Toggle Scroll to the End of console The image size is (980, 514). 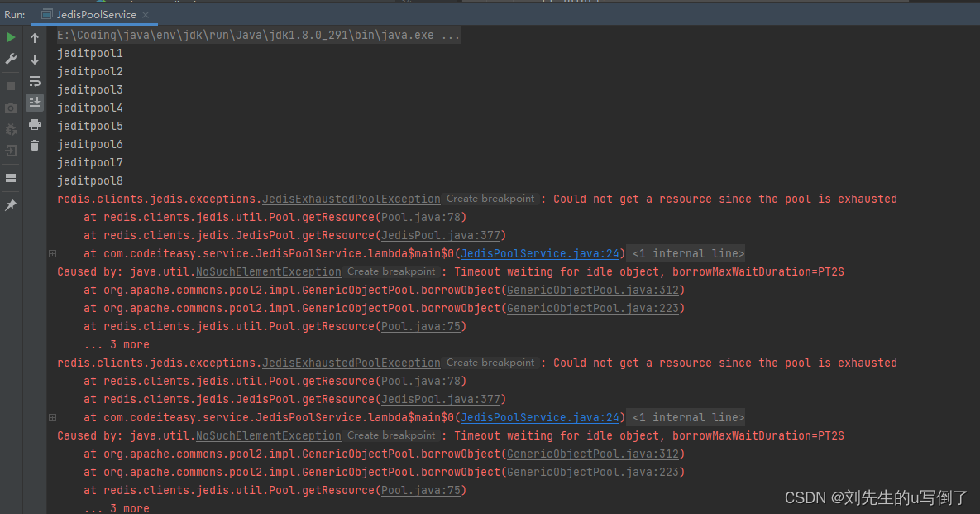click(x=35, y=102)
